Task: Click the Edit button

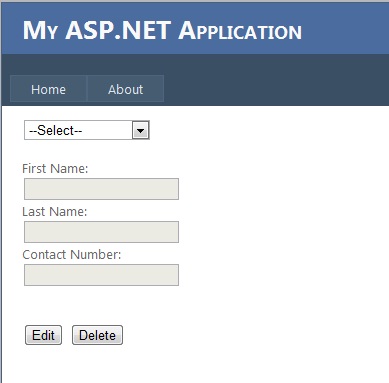Action: pyautogui.click(x=44, y=335)
